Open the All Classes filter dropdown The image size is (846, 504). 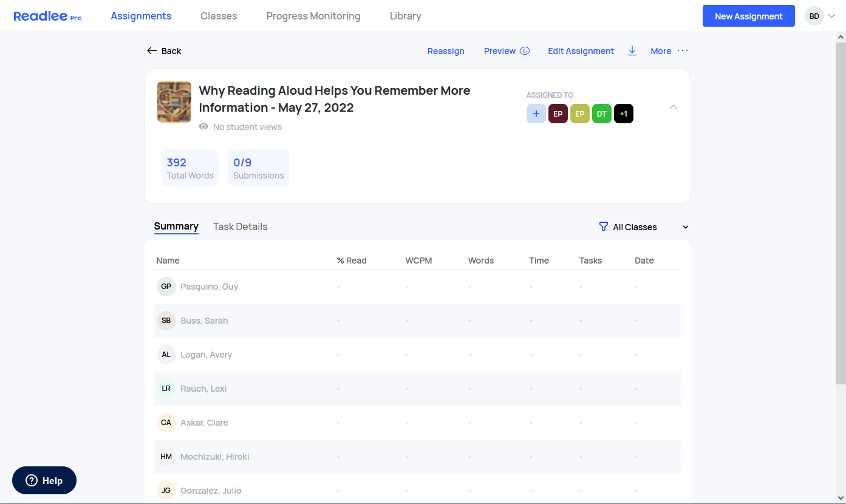pos(644,227)
